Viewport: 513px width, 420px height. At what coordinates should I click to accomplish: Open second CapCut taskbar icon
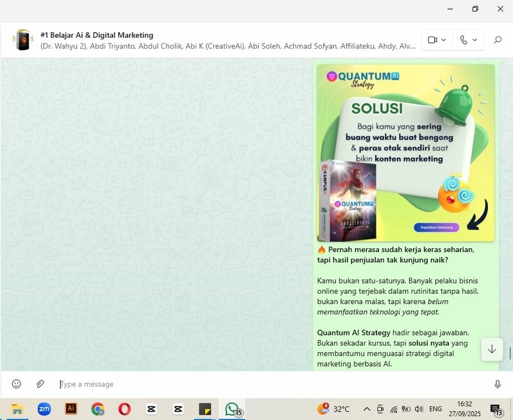point(178,409)
